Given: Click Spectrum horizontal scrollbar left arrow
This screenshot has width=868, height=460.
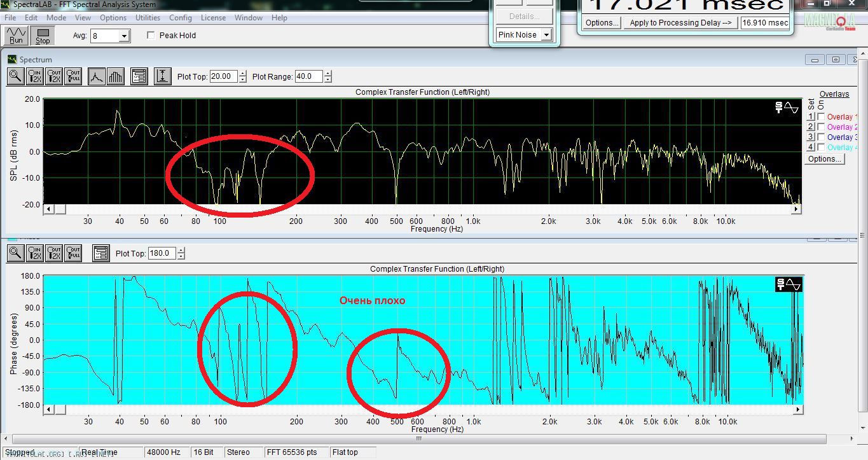Looking at the screenshot, I should point(48,209).
